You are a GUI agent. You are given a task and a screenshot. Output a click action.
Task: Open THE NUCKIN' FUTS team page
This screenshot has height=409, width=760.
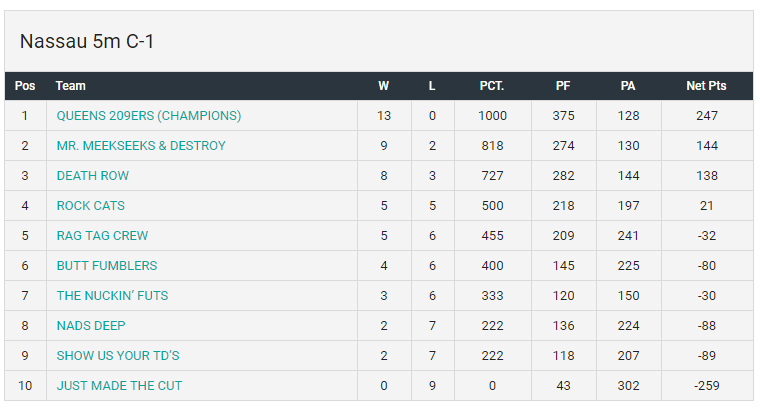pos(110,296)
